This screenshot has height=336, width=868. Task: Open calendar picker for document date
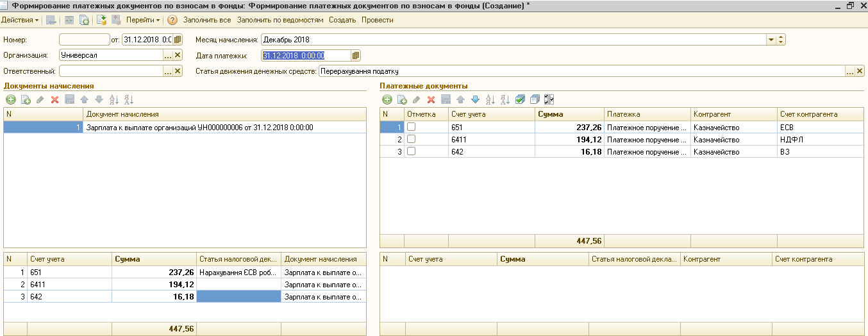coord(178,39)
